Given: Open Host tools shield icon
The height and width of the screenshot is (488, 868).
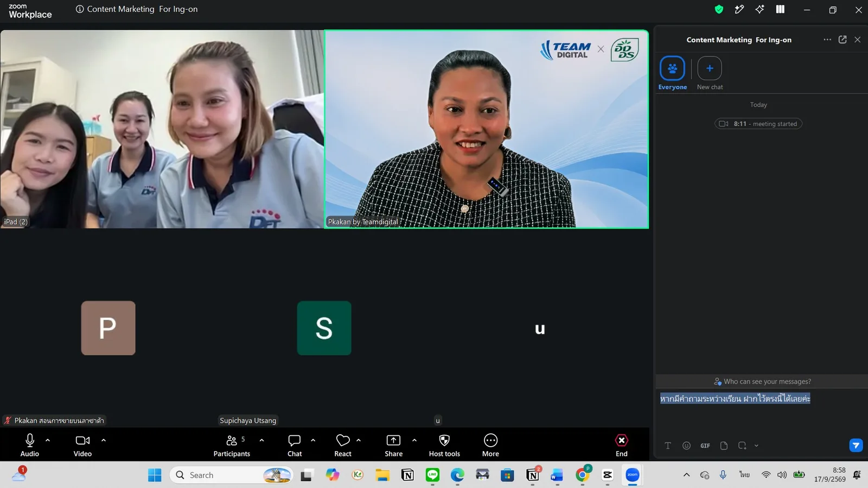Looking at the screenshot, I should (x=444, y=440).
